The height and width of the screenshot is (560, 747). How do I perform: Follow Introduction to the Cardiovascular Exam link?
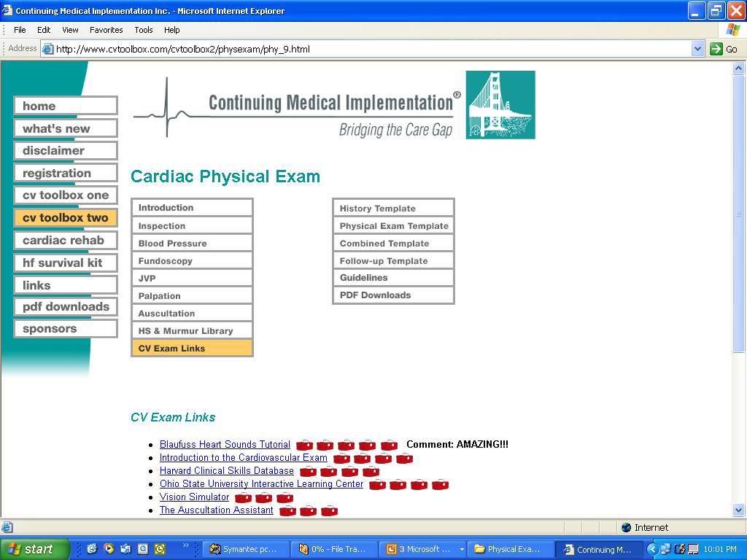pos(244,458)
